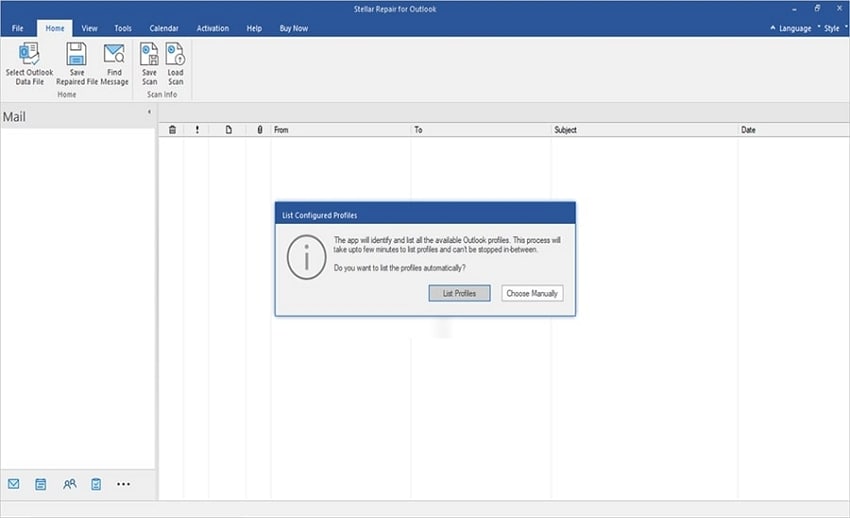850x518 pixels.
Task: Open the Style dropdown
Action: coord(832,28)
